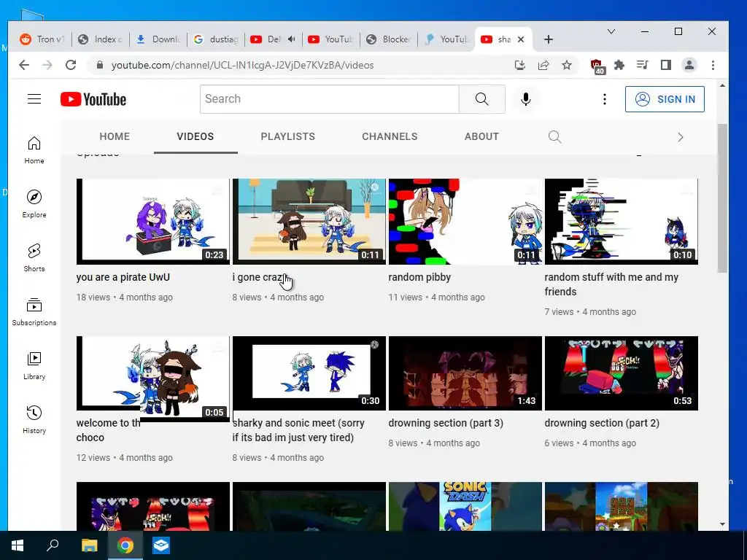Open video title 'you are a pirate UwU'
Image resolution: width=747 pixels, height=560 pixels.
(123, 277)
